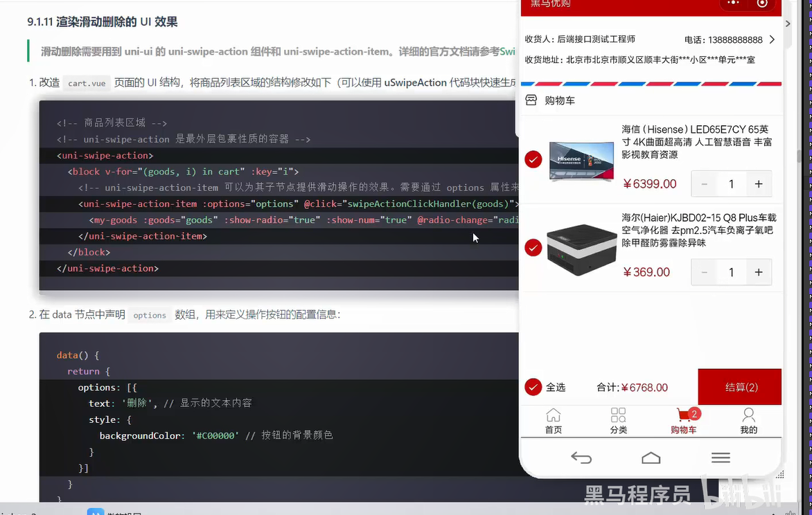Click the 收货地址 shipping address text
Image resolution: width=812 pixels, height=515 pixels.
639,60
